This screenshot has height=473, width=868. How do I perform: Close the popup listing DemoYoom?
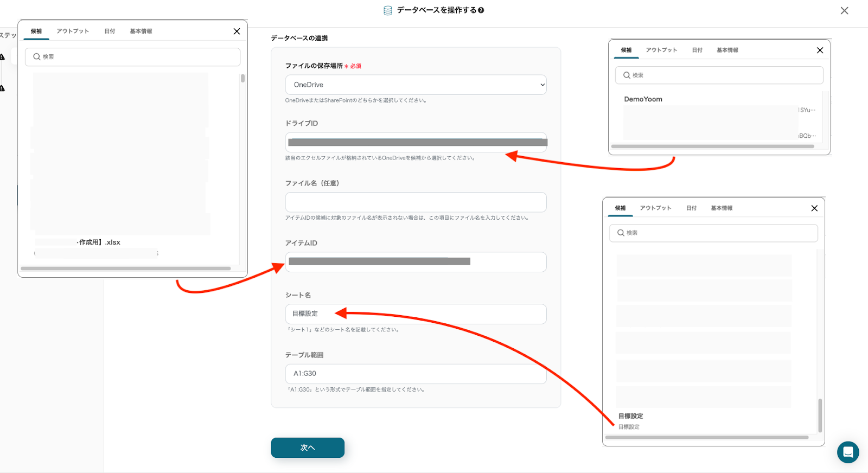click(x=820, y=50)
